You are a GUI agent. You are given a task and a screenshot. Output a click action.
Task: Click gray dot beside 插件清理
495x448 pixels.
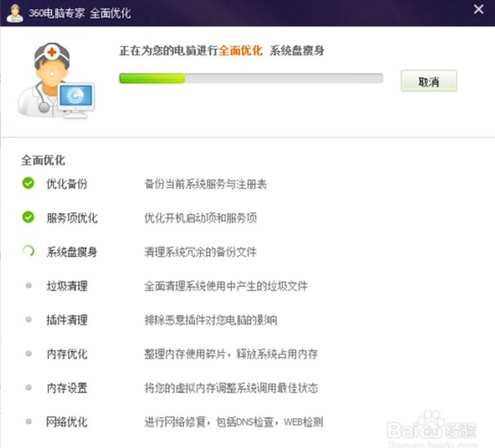(x=29, y=319)
